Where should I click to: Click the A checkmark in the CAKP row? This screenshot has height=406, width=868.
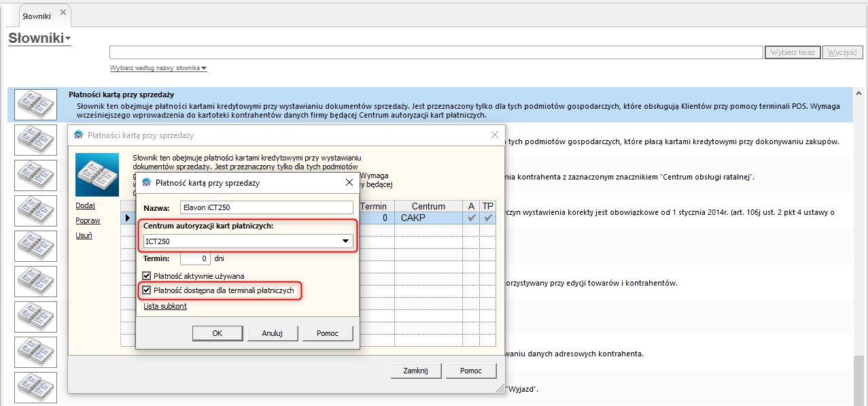[472, 218]
